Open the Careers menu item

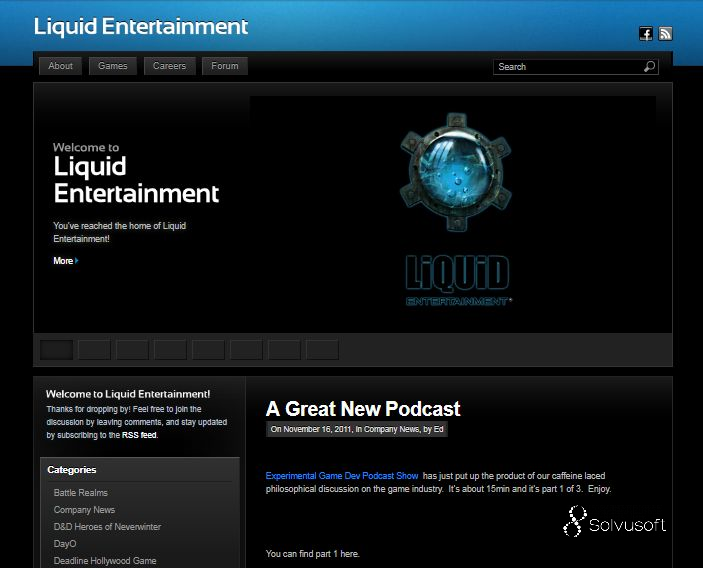coord(169,66)
